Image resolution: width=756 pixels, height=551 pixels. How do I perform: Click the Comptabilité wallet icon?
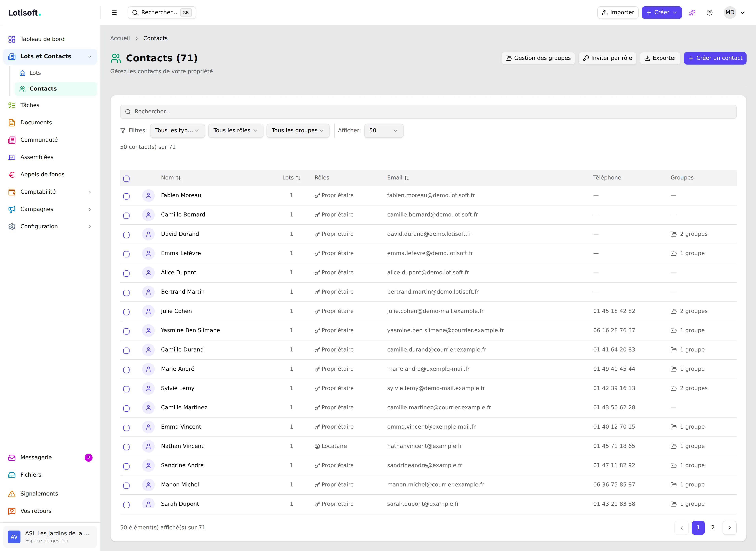(12, 192)
